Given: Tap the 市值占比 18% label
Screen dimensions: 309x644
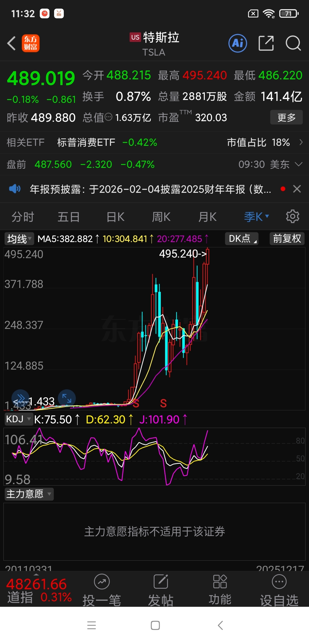Looking at the screenshot, I should pos(258,142).
